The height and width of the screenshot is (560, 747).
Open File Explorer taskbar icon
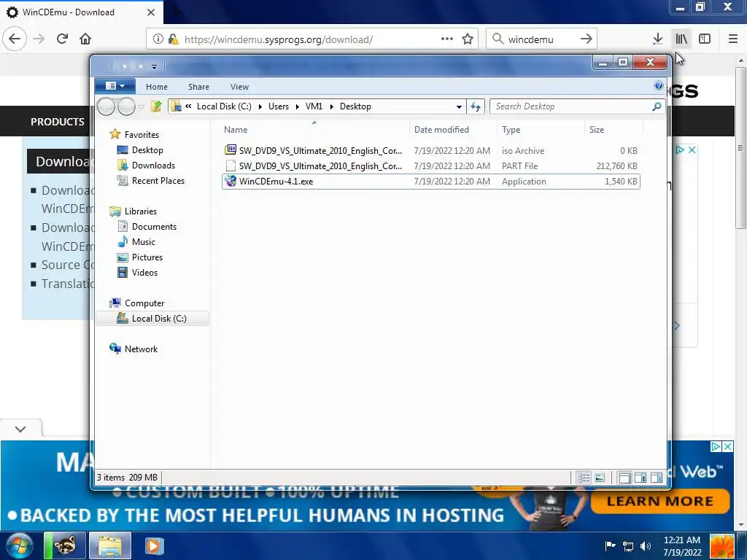[x=110, y=545]
